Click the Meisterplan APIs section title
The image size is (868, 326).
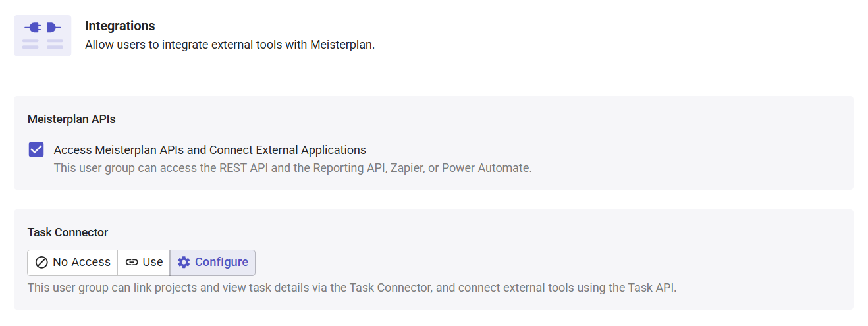tap(72, 119)
